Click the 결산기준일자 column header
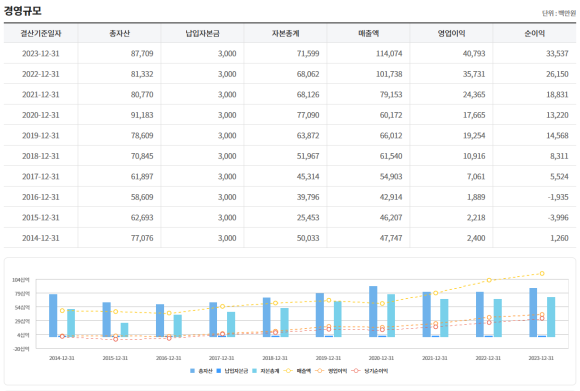This screenshot has width=580, height=391. pos(41,33)
